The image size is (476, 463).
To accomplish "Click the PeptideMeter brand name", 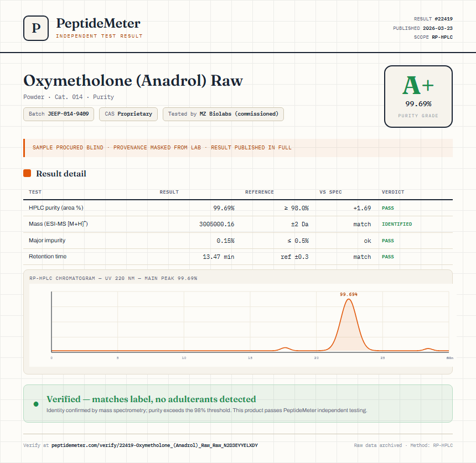I will [99, 23].
